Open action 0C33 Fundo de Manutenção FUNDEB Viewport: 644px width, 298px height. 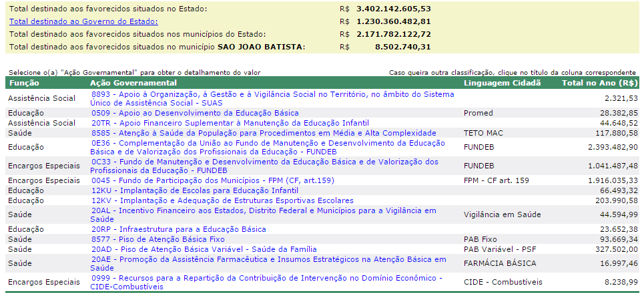tap(264, 166)
